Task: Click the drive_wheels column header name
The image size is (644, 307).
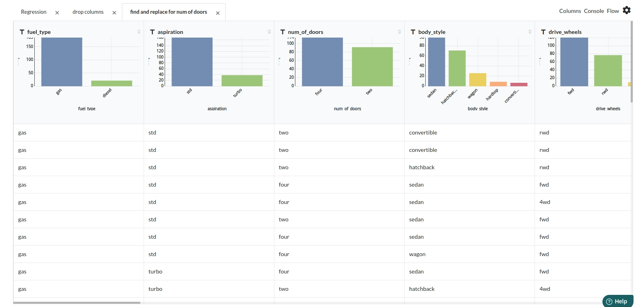Action: [565, 32]
